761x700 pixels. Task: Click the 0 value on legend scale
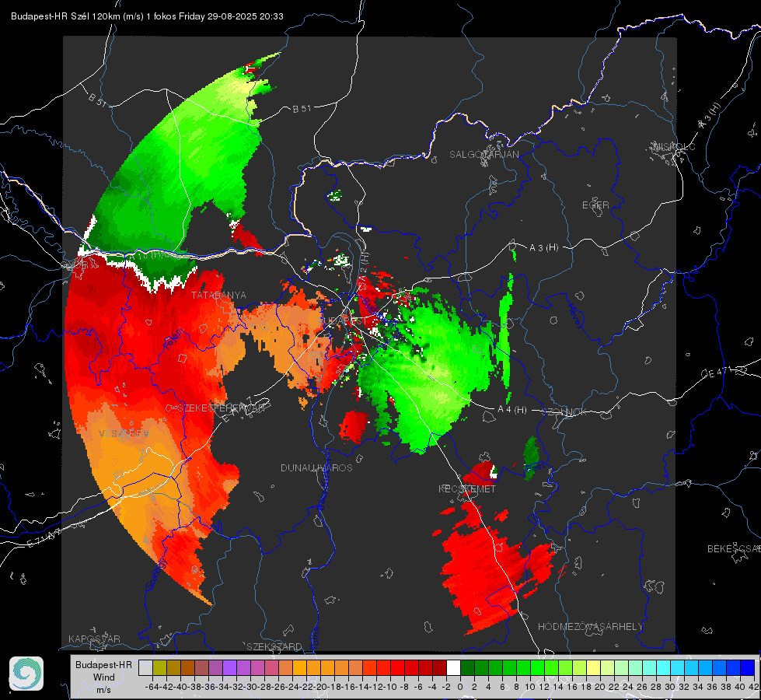pos(460,687)
